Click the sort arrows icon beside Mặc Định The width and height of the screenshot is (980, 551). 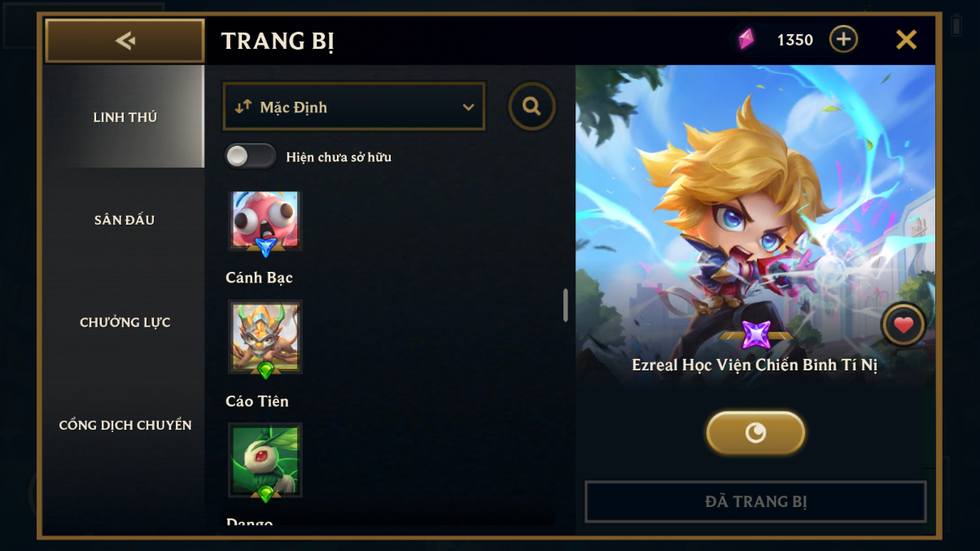[x=243, y=107]
